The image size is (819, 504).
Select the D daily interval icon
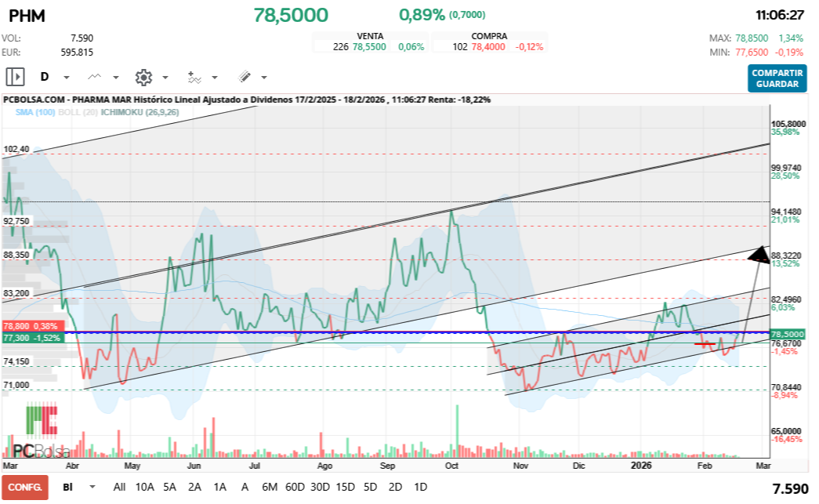coord(45,77)
